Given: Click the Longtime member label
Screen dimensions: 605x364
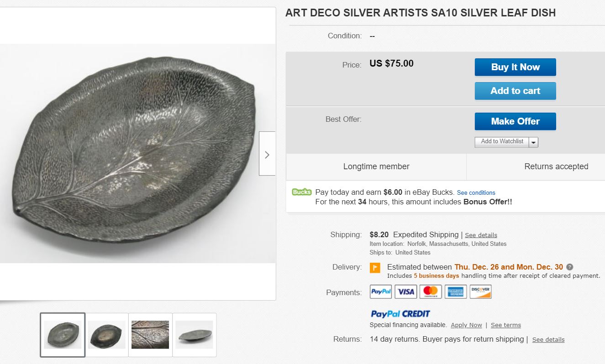Looking at the screenshot, I should [376, 166].
